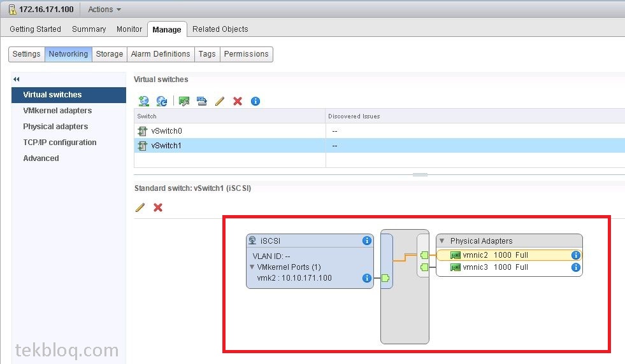Select the vSwitch1 row

point(380,146)
